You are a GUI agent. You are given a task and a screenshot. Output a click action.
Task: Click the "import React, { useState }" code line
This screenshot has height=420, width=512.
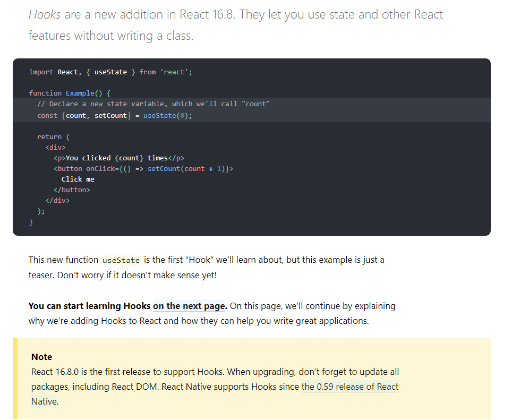click(x=110, y=72)
